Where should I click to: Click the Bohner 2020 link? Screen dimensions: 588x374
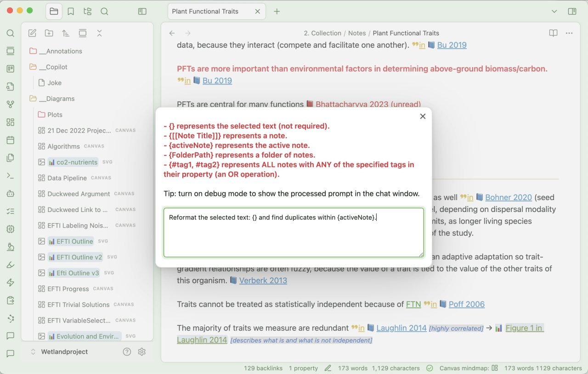click(x=509, y=197)
